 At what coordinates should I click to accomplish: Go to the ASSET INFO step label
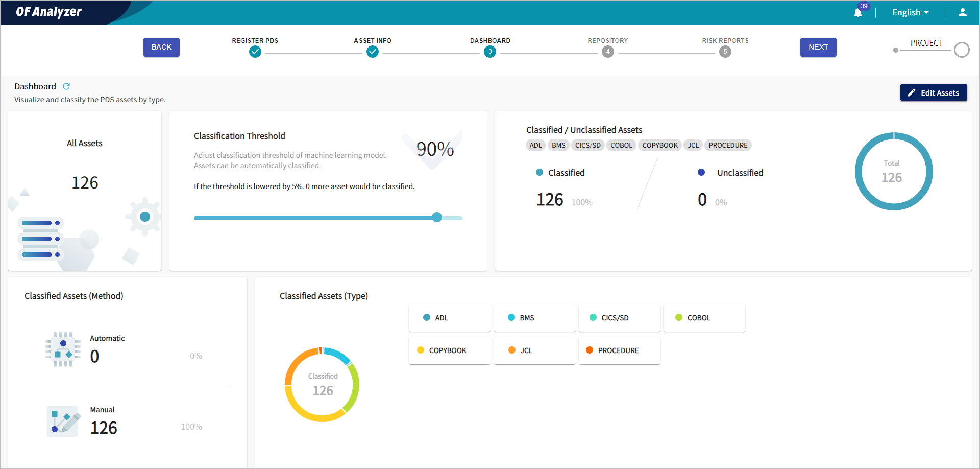(373, 41)
